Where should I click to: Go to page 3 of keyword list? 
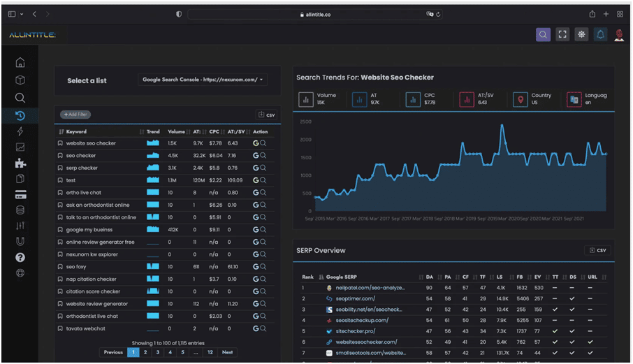(x=158, y=352)
